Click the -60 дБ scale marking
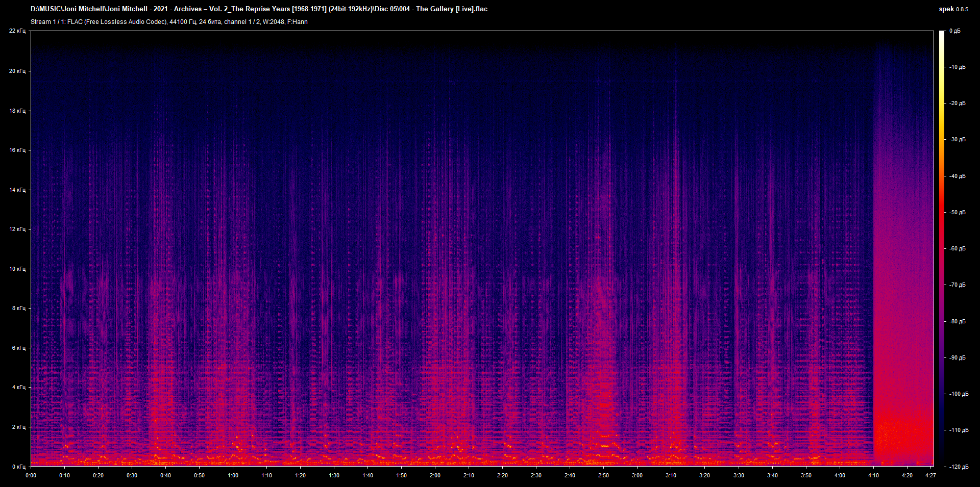The height and width of the screenshot is (487, 980). (957, 249)
